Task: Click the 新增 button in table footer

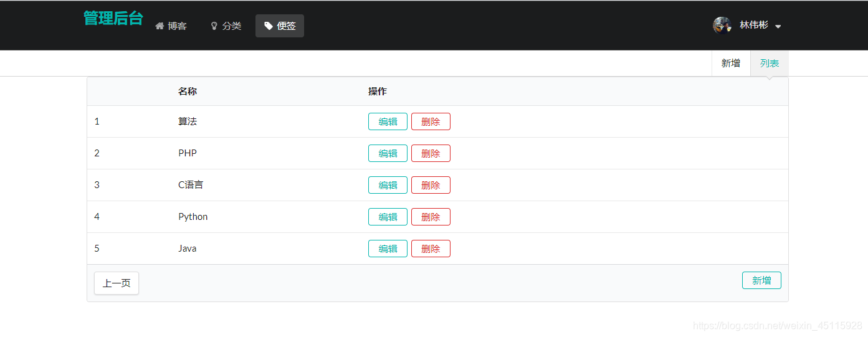Action: coord(761,280)
